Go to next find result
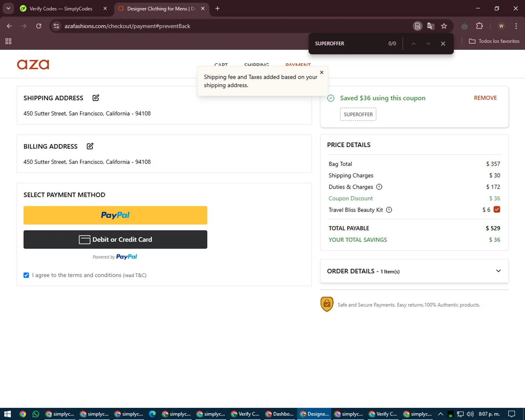Screen dimensions: 525x420 tap(428, 44)
